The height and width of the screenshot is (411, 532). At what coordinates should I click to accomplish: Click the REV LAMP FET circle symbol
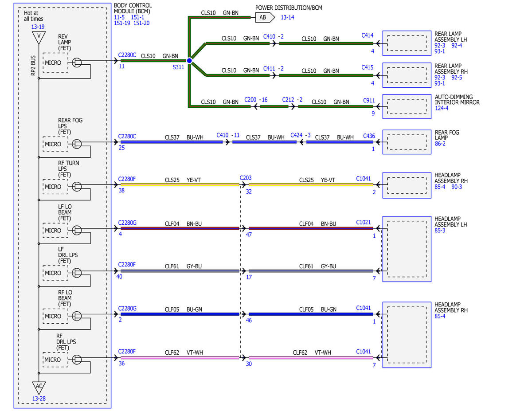[76, 62]
